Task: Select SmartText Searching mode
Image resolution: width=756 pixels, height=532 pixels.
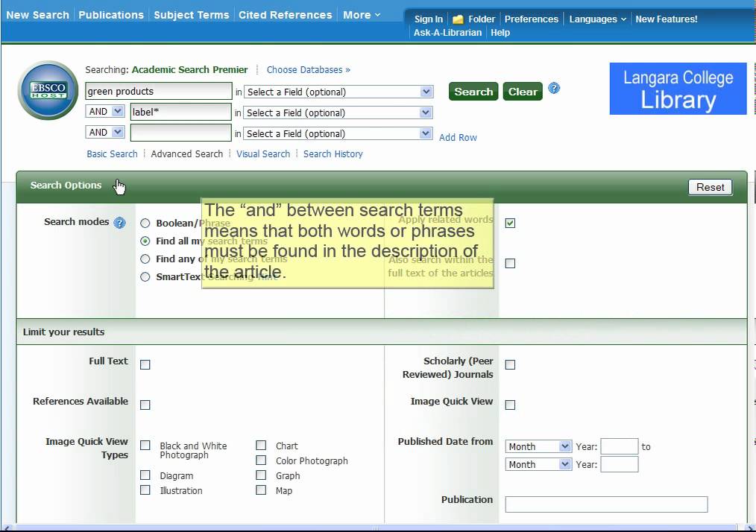Action: click(145, 276)
